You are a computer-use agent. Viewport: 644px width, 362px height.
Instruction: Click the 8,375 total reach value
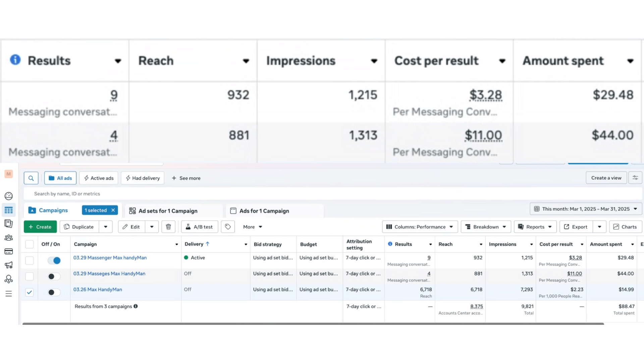point(477,306)
